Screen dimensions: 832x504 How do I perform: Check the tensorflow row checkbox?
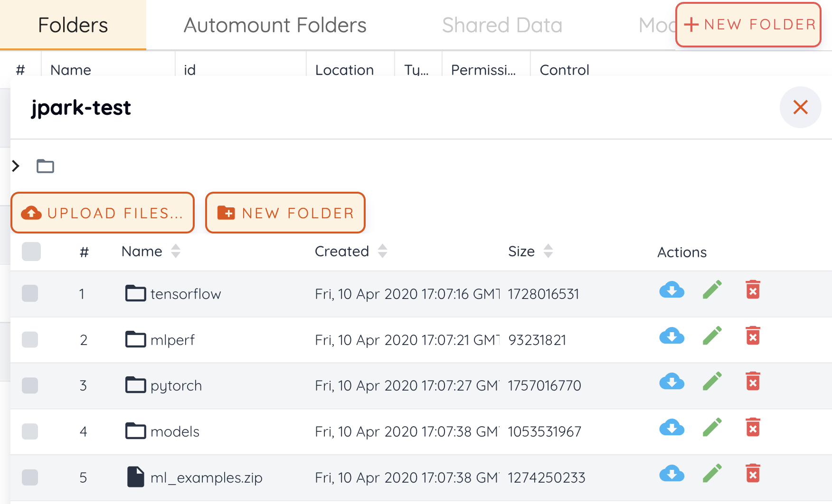pos(30,293)
